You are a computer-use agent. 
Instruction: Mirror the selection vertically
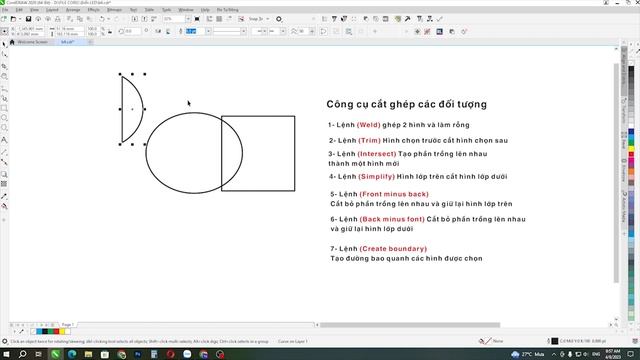pyautogui.click(x=168, y=31)
